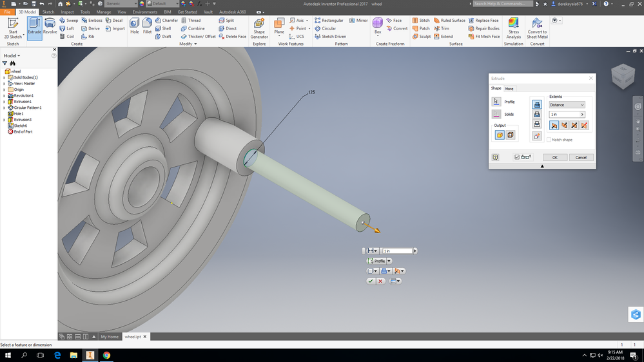644x362 pixels.
Task: Select Solid output in Extrude dialog
Action: pos(500,135)
